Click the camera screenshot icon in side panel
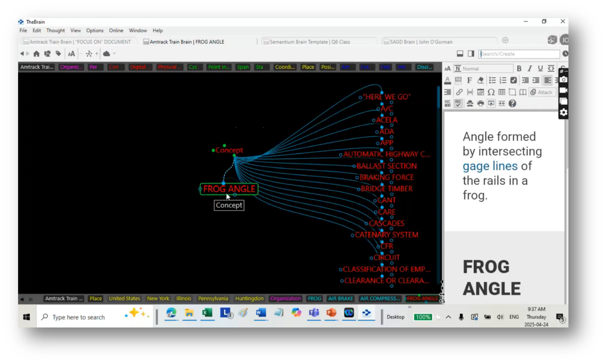Image resolution: width=605 pixels, height=364 pixels. [563, 80]
